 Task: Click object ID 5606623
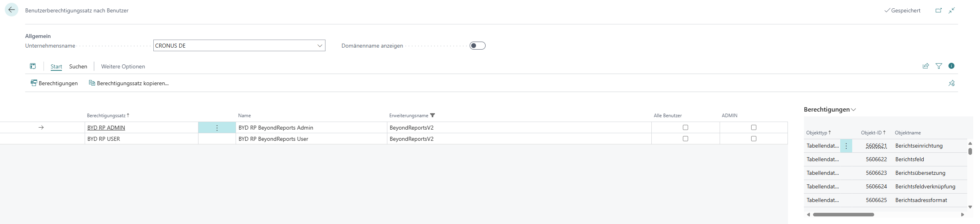click(876, 173)
